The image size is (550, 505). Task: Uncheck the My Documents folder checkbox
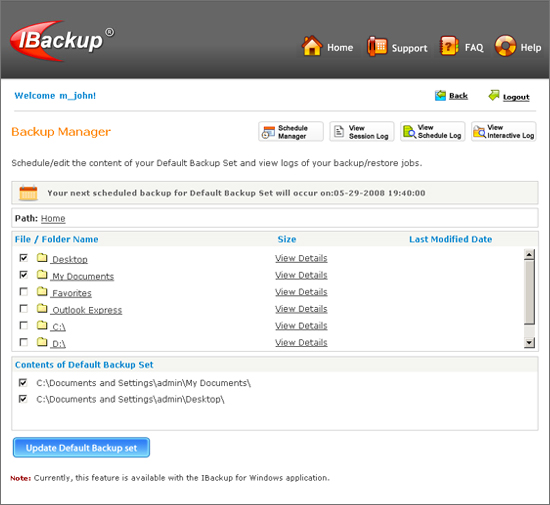coord(24,275)
